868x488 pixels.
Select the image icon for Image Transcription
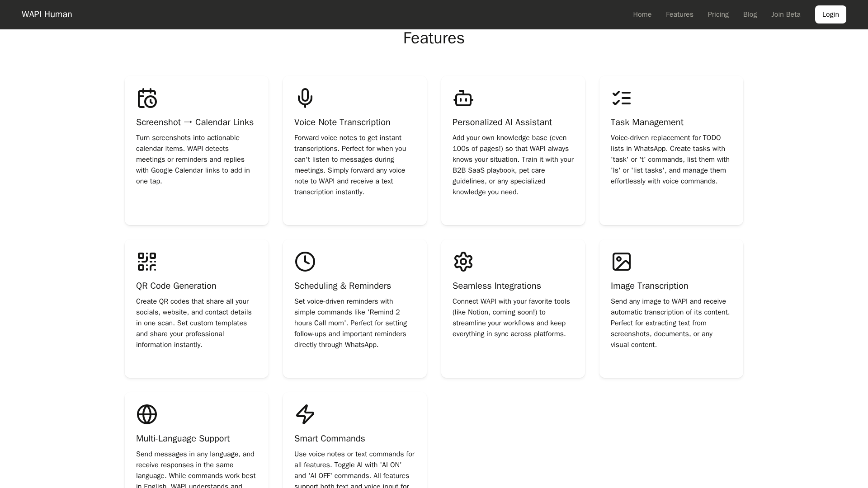(x=621, y=262)
